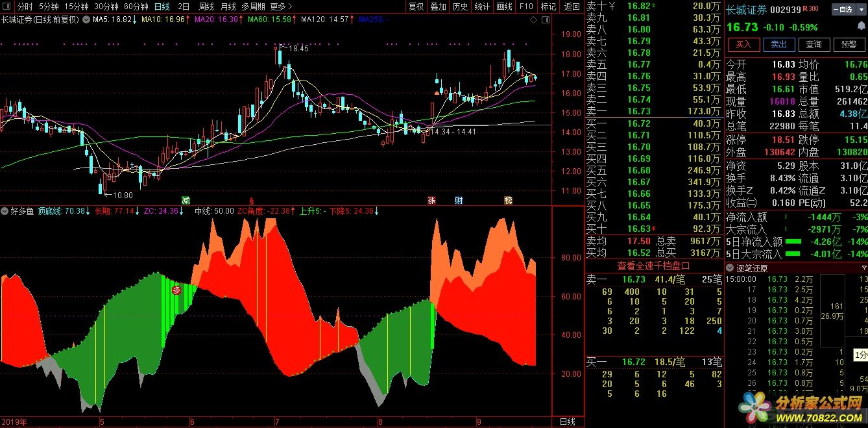Click the diamond icon at chart top right

(x=534, y=19)
